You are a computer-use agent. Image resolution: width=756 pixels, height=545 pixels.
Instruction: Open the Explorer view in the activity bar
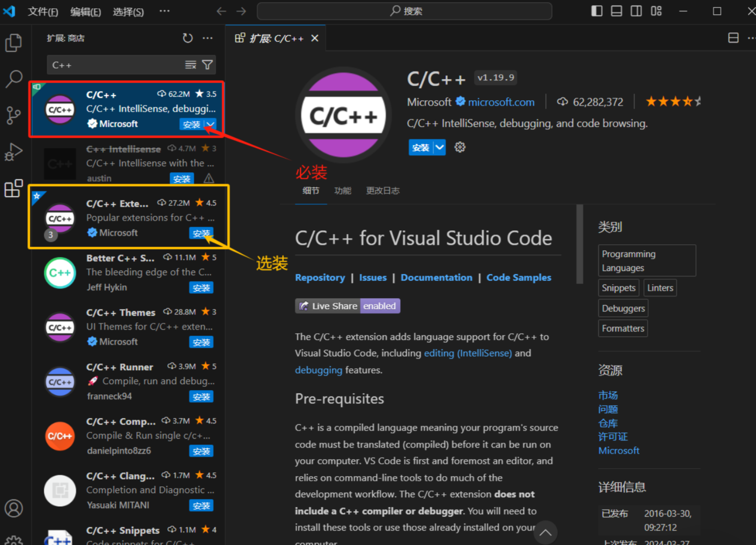(14, 43)
